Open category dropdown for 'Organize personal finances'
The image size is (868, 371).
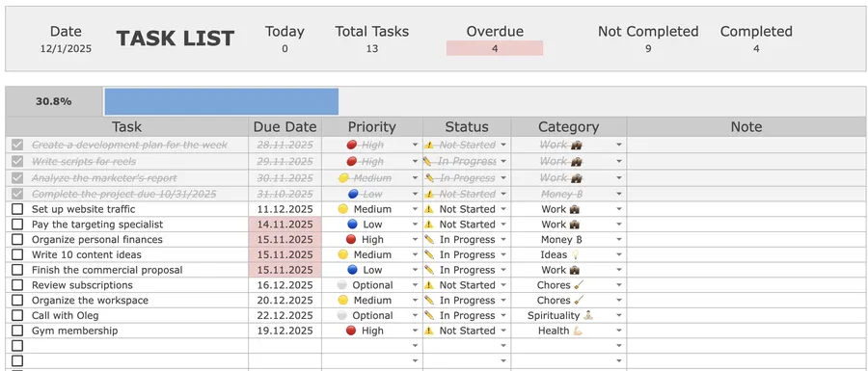pos(619,240)
